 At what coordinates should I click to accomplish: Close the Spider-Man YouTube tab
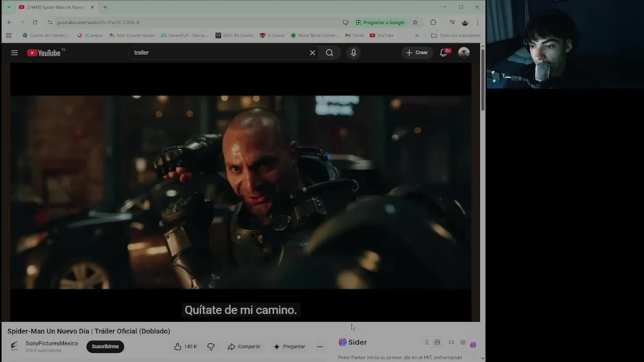pyautogui.click(x=92, y=7)
